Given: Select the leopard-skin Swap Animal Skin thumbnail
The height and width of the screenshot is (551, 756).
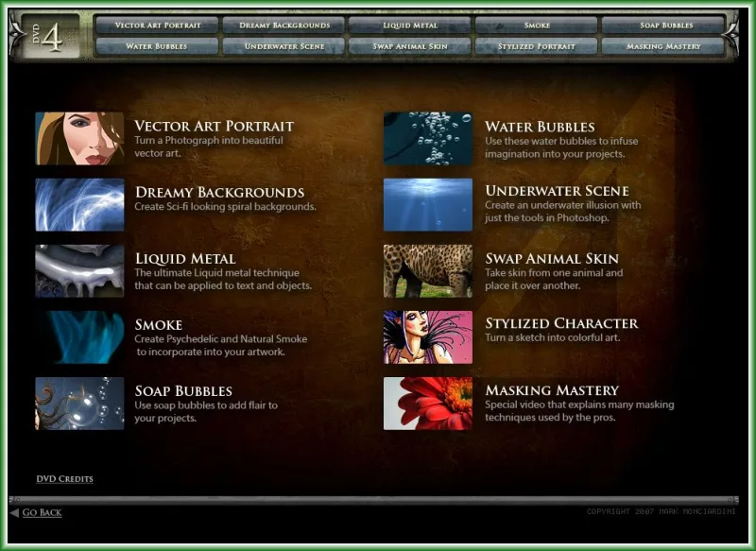Looking at the screenshot, I should [x=428, y=271].
